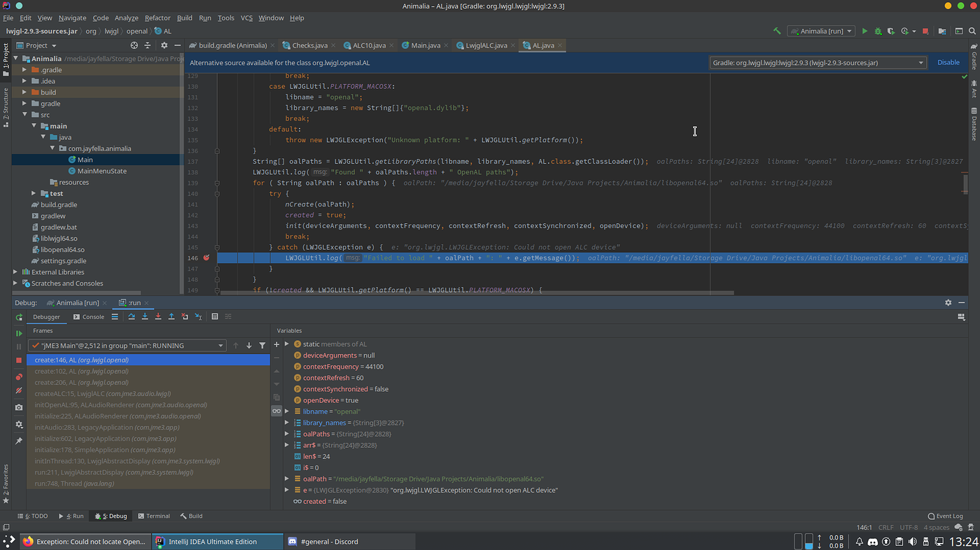Expand static members of AL node
This screenshot has width=980, height=550.
click(287, 344)
